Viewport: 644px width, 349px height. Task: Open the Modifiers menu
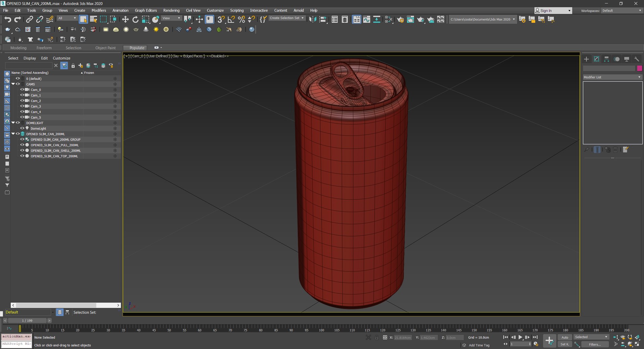99,10
